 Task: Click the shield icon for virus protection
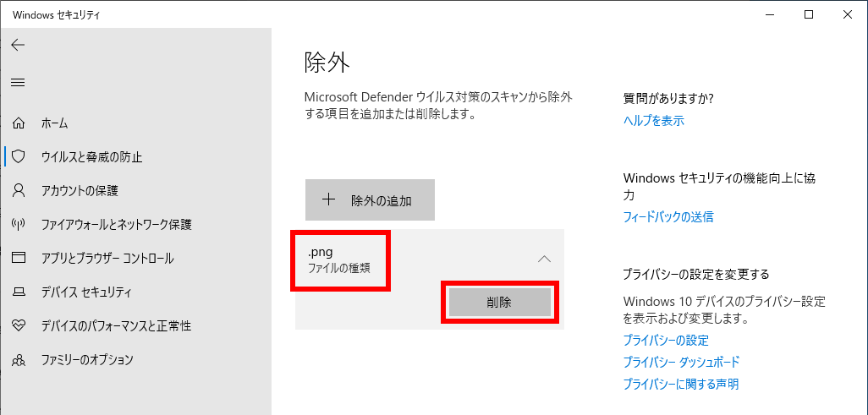pos(19,157)
